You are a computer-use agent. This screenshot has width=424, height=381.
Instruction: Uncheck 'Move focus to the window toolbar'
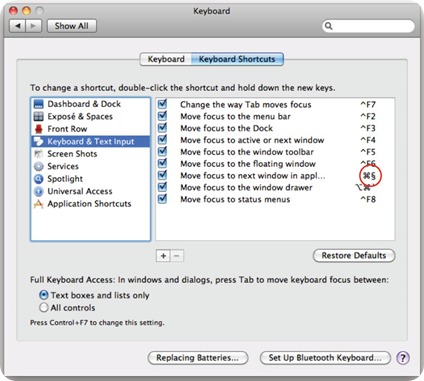(162, 151)
